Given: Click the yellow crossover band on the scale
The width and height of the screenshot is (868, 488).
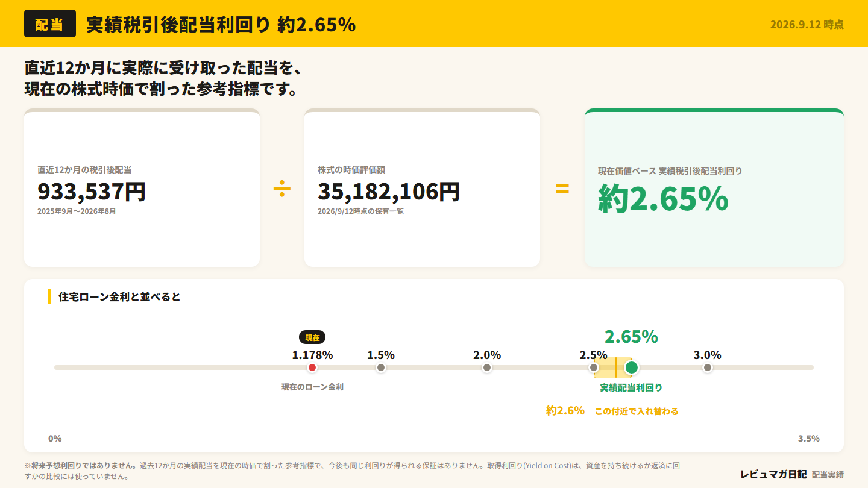Looking at the screenshot, I should (x=614, y=368).
